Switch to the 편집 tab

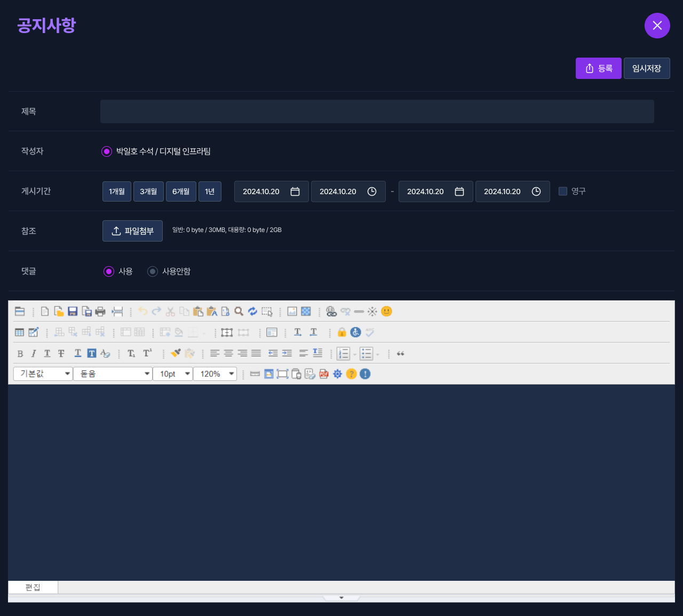point(33,587)
